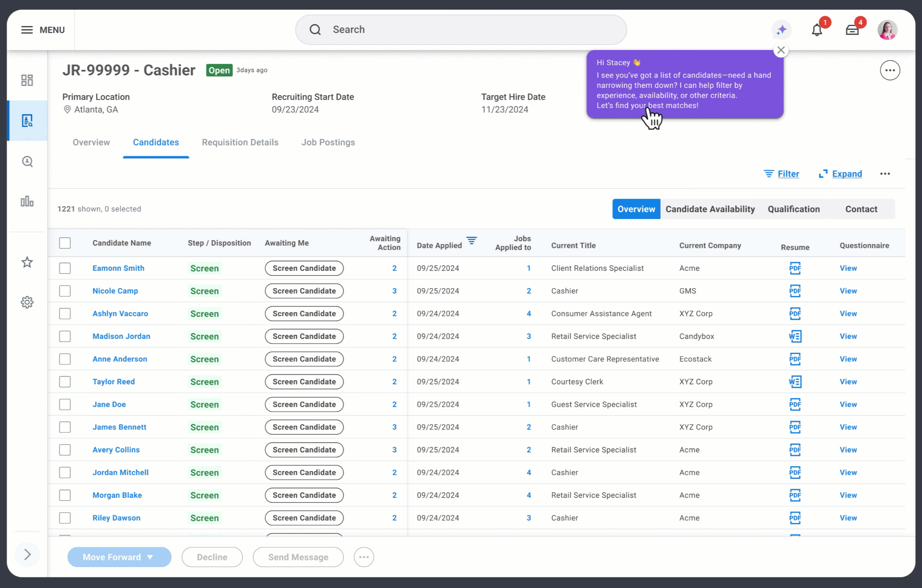Open more bulk actions ellipsis beside Send Message
This screenshot has width=922, height=588.
[364, 557]
